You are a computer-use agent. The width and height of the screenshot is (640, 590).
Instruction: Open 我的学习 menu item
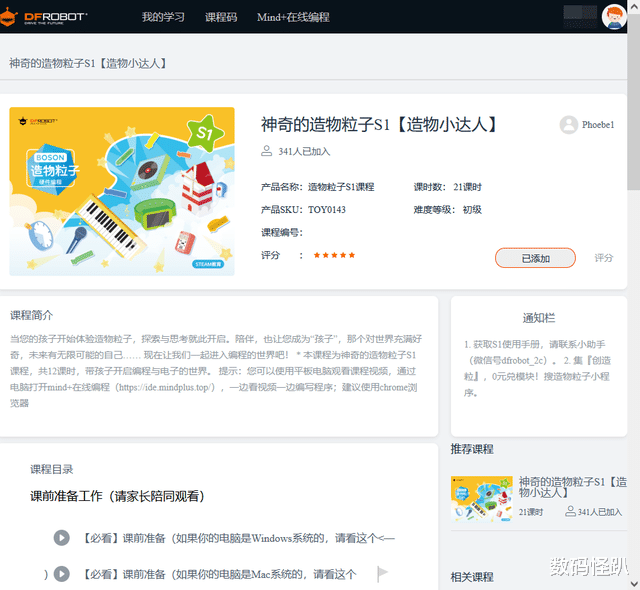pos(163,17)
